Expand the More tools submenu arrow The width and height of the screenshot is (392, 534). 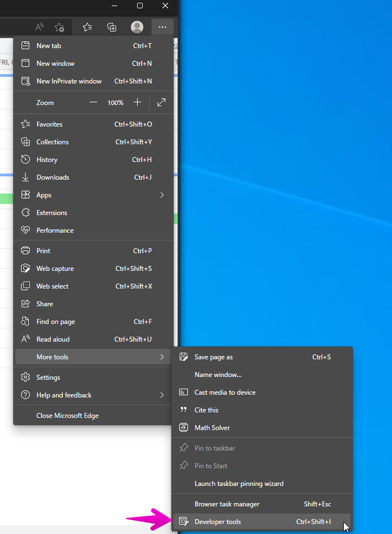[162, 357]
